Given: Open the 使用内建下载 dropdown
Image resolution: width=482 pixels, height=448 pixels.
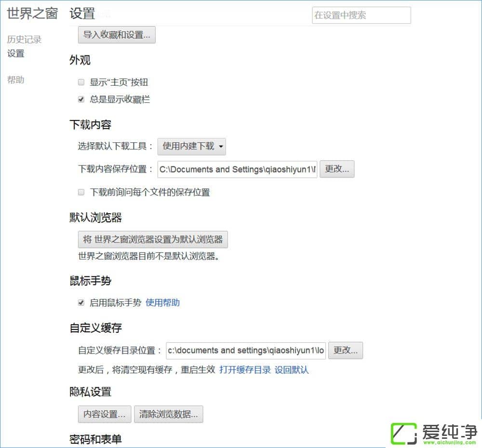Looking at the screenshot, I should [191, 147].
